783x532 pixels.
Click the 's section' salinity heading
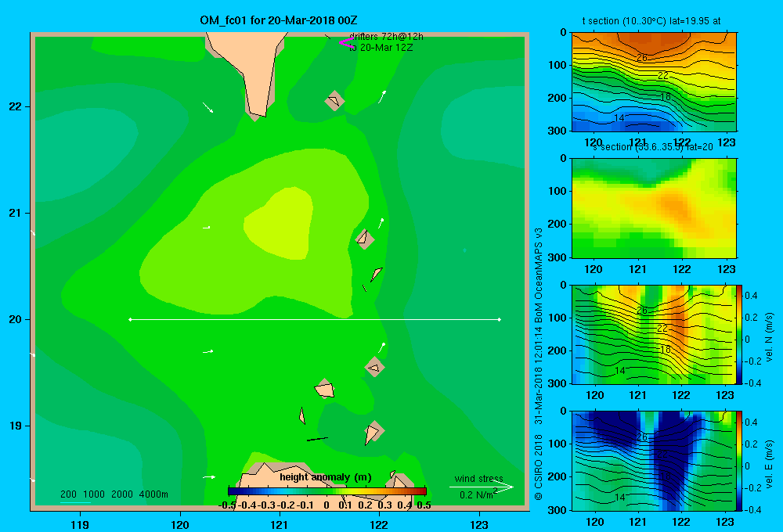653,147
